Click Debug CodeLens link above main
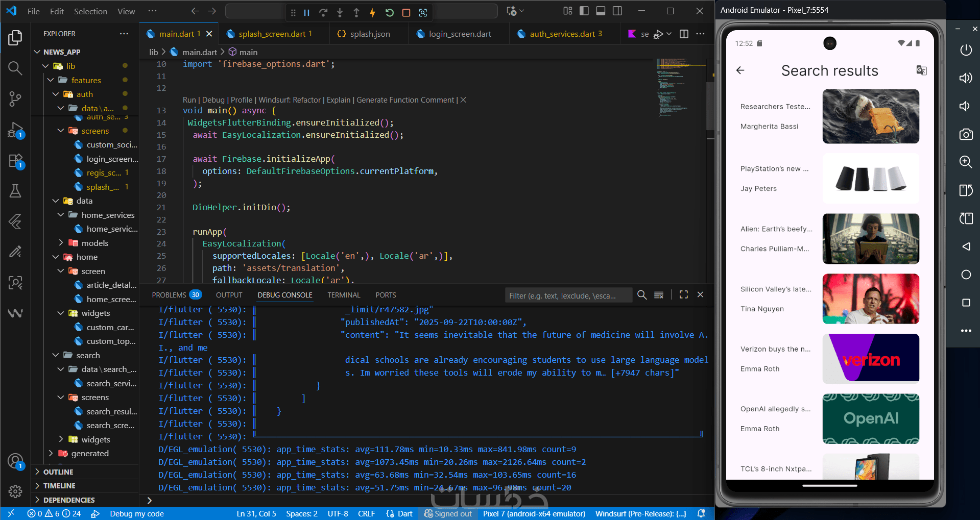 (213, 100)
